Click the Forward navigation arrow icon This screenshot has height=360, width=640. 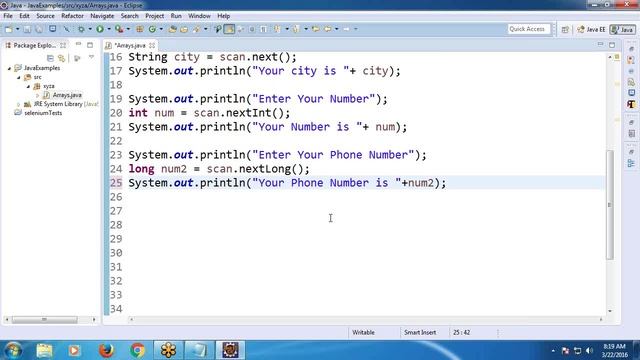click(x=346, y=29)
